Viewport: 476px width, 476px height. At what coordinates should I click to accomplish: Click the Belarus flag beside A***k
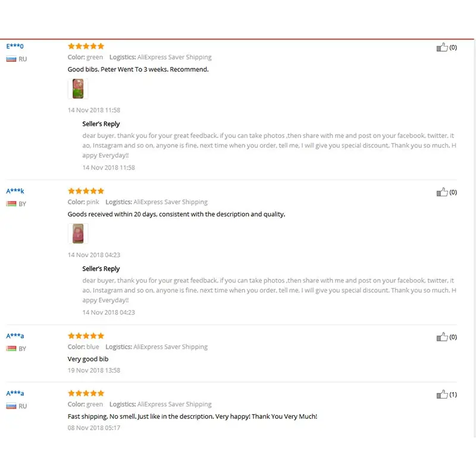pyautogui.click(x=11, y=203)
